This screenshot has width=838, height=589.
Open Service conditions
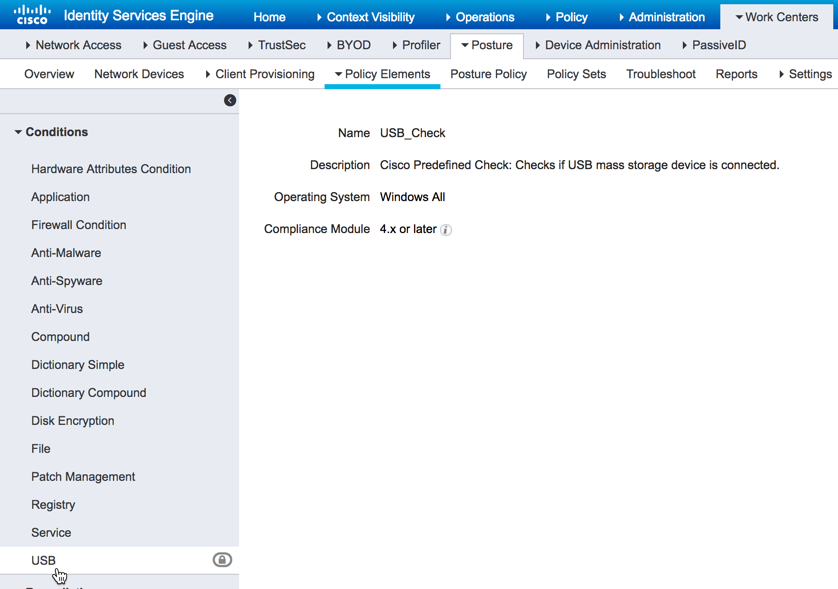pos(51,533)
